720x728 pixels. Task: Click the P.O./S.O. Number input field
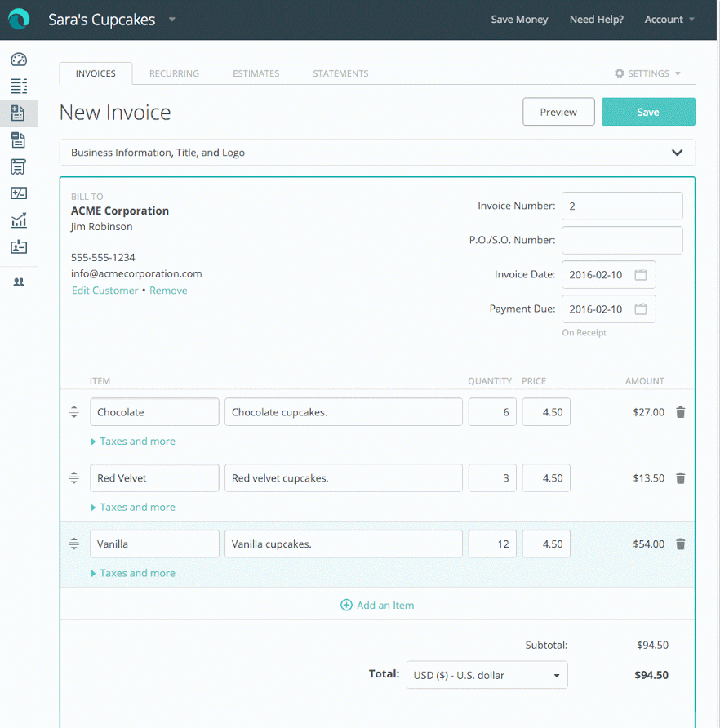coord(622,241)
